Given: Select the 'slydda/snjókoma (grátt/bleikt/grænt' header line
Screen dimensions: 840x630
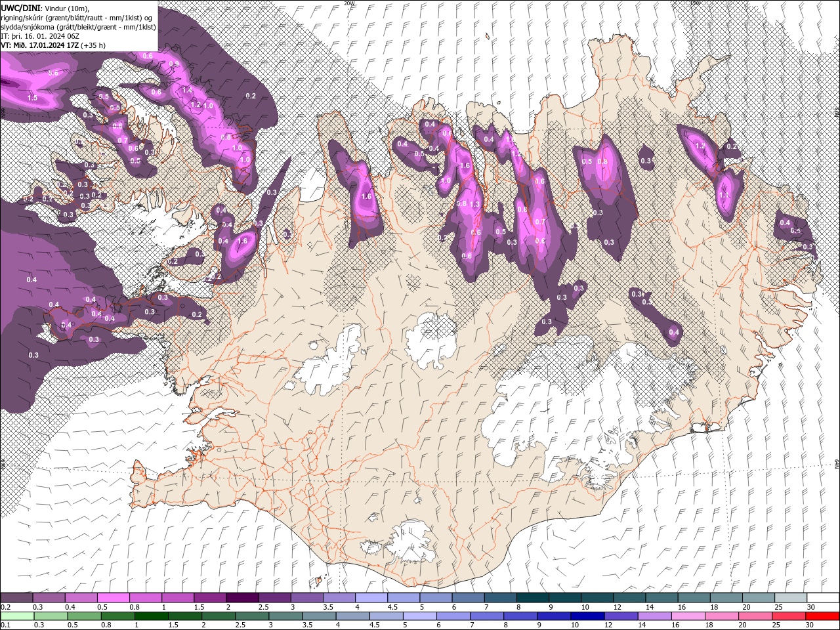Looking at the screenshot, I should (78, 26).
